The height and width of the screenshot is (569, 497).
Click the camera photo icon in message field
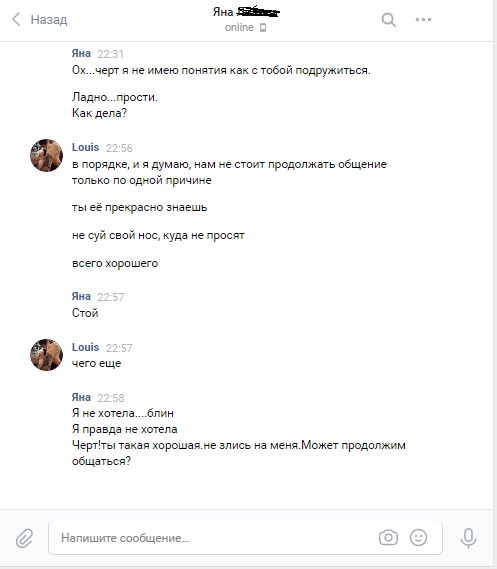[x=388, y=537]
